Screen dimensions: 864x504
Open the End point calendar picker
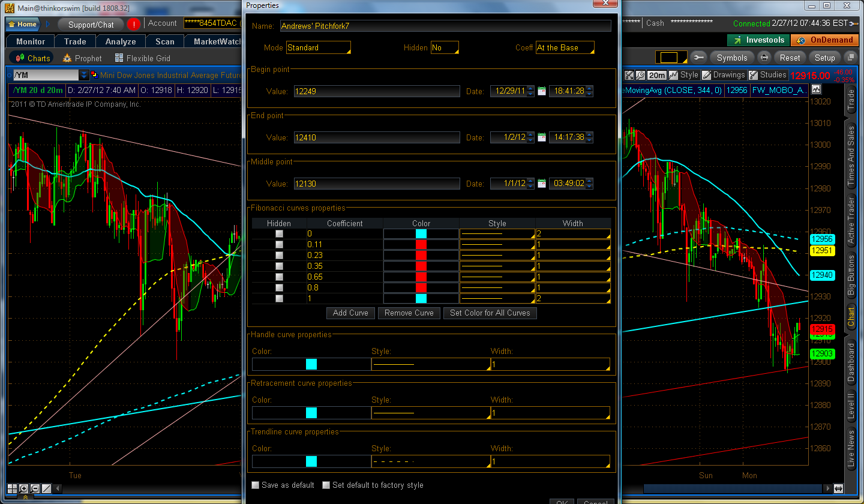pos(542,137)
